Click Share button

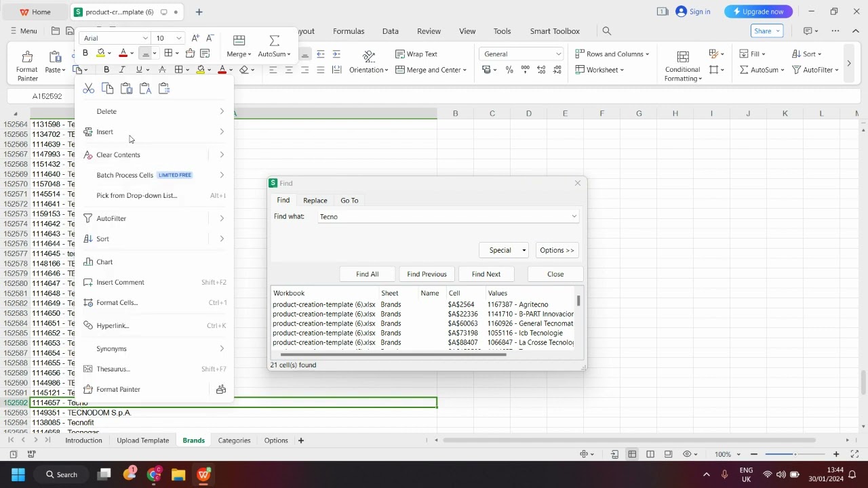(768, 31)
